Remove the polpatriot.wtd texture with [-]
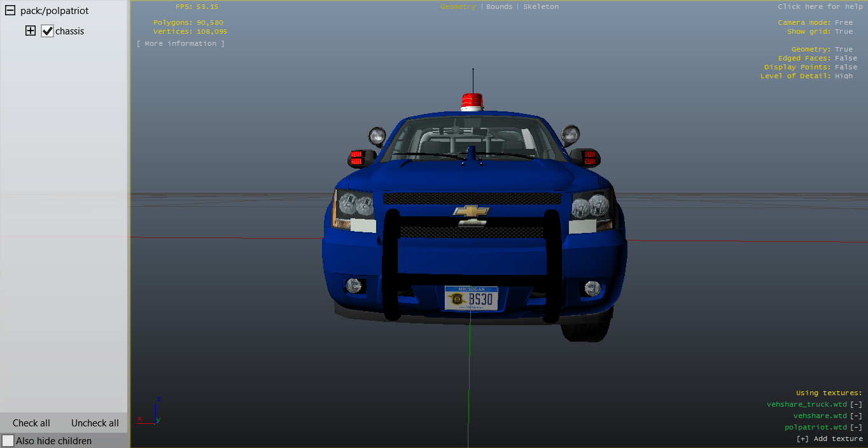 tap(856, 427)
